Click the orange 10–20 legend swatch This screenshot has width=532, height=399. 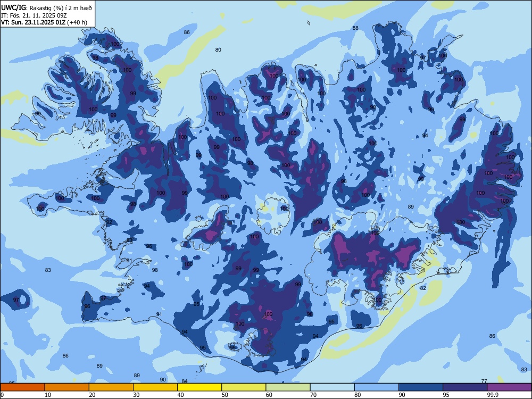(x=67, y=387)
